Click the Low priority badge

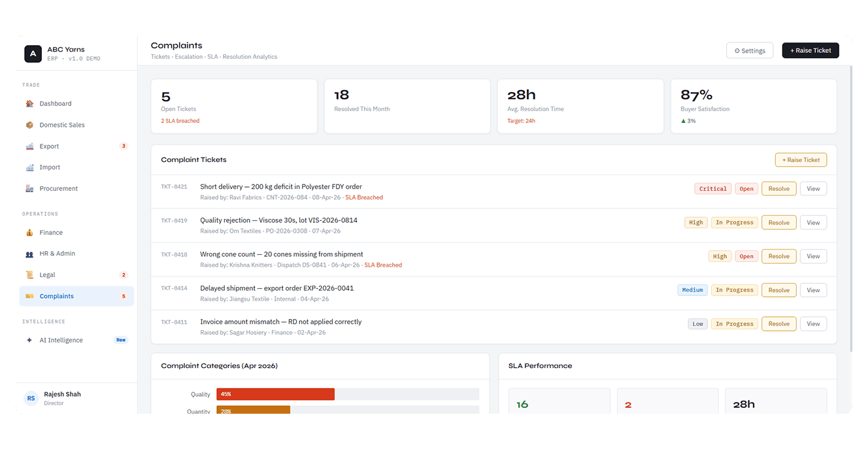[x=698, y=324]
